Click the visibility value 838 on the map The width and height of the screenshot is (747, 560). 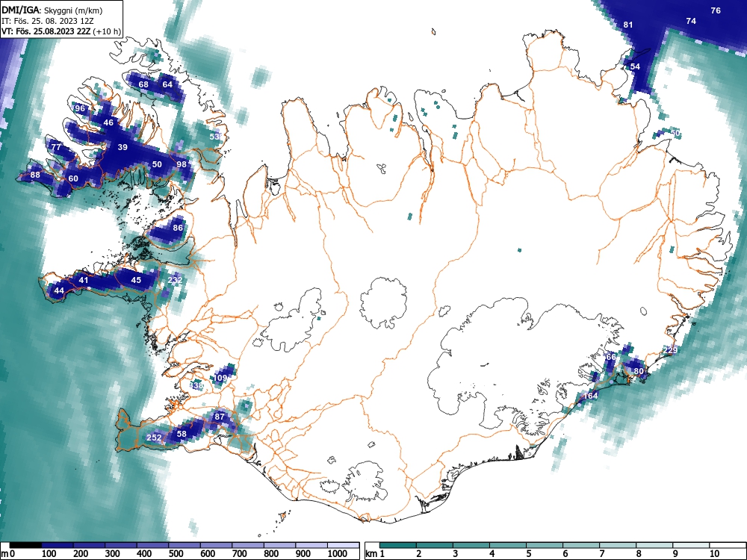pyautogui.click(x=196, y=385)
